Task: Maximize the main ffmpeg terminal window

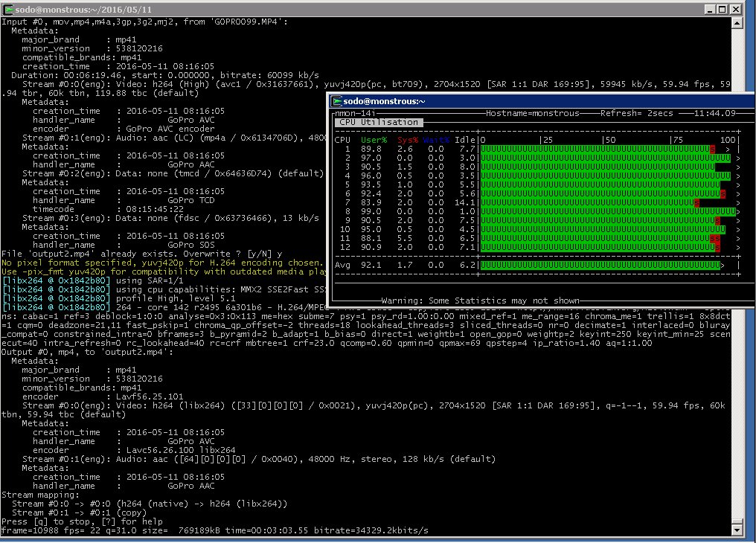Action: pyautogui.click(x=723, y=9)
